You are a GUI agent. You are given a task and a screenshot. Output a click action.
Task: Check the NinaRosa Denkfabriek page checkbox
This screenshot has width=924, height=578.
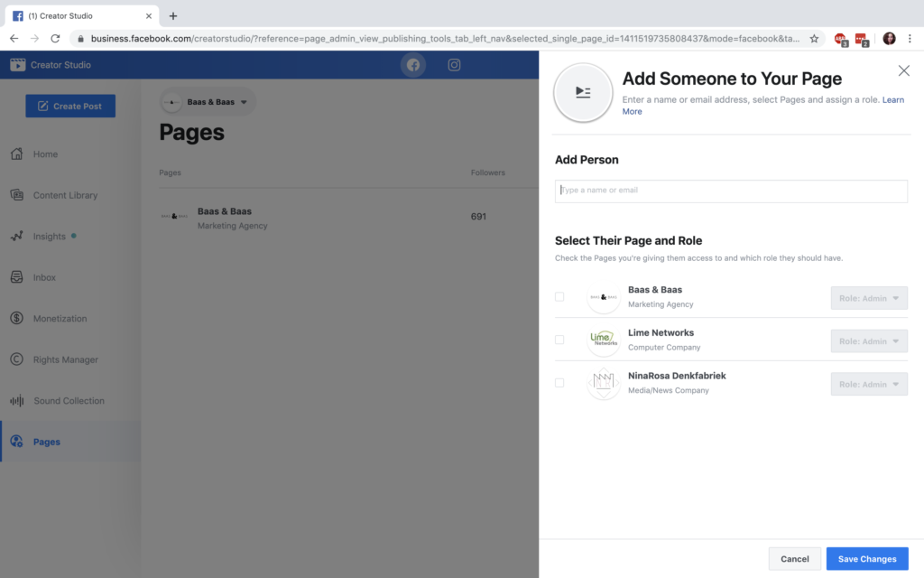click(559, 383)
